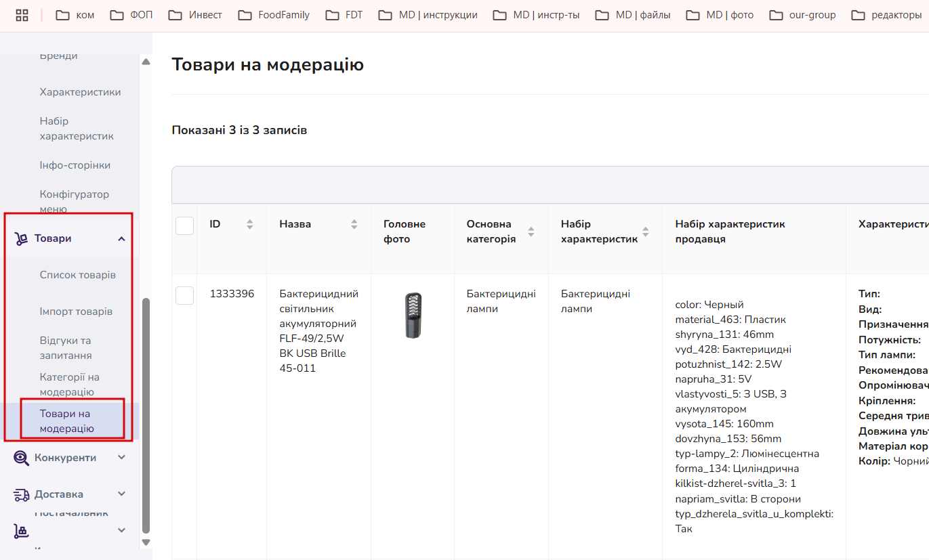
Task: Tick the select-all checkbox in table header
Action: coord(185,225)
